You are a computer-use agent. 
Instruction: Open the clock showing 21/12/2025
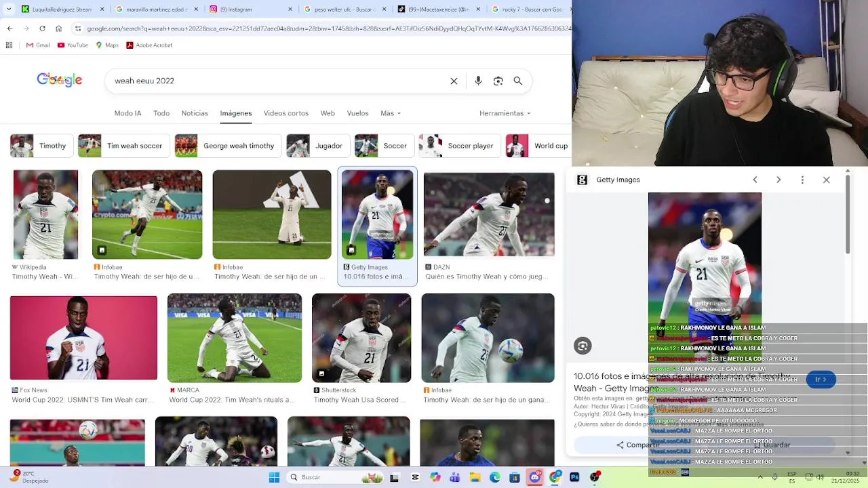click(x=846, y=477)
